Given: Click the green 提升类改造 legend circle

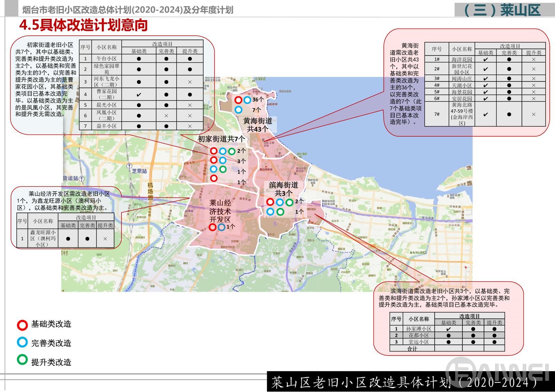Looking at the screenshot, I should pos(22,360).
